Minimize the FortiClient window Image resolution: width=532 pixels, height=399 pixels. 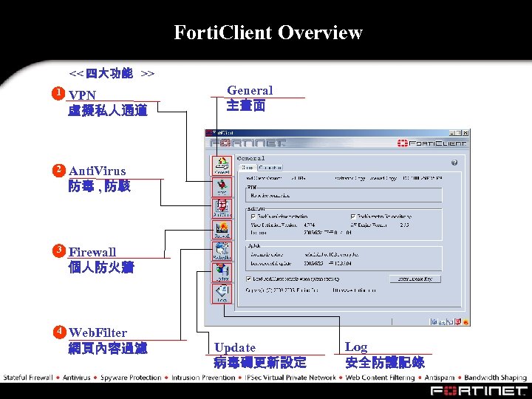[x=452, y=133]
